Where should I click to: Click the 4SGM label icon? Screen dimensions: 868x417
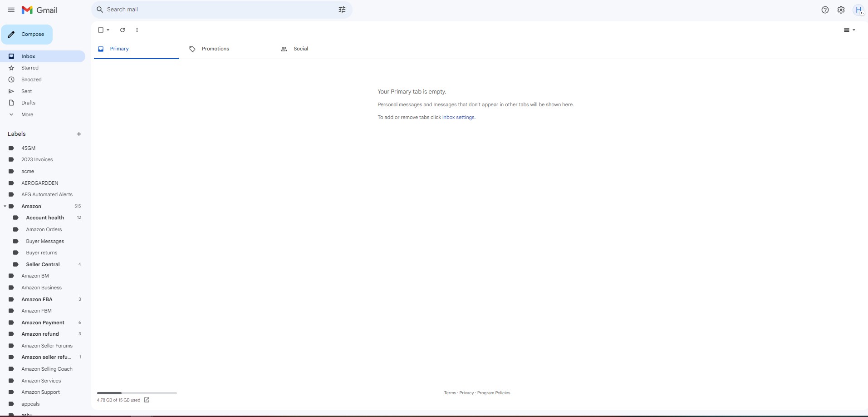point(11,148)
